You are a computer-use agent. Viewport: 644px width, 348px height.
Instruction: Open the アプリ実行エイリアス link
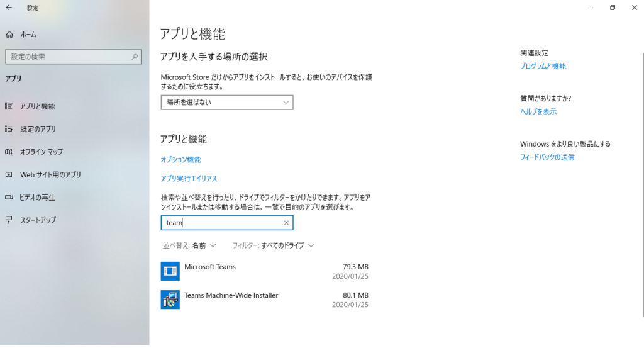189,178
